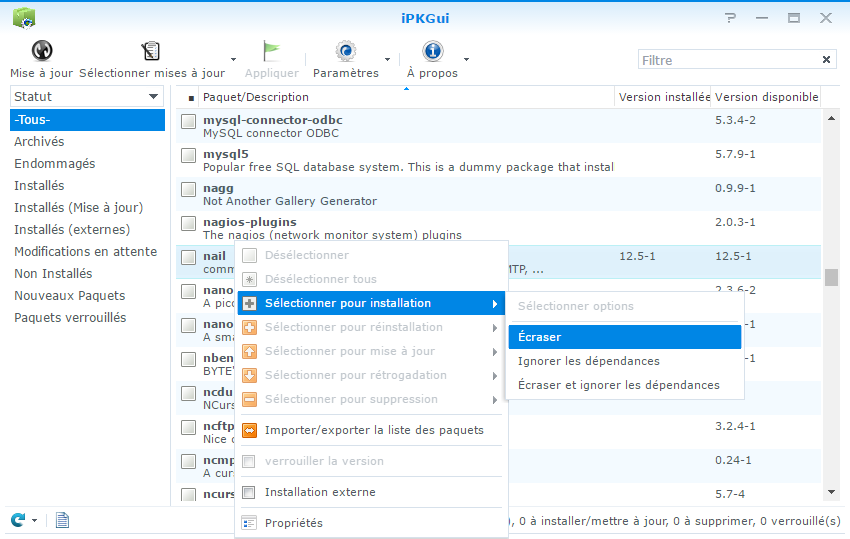The height and width of the screenshot is (539, 850).
Task: Clear the Filtre field with the X icon
Action: 826,60
